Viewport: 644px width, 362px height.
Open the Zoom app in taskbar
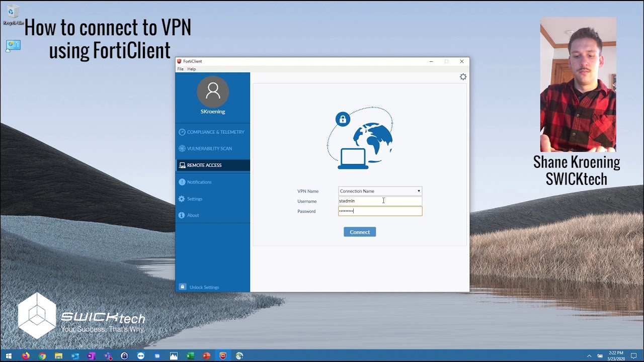tap(157, 356)
